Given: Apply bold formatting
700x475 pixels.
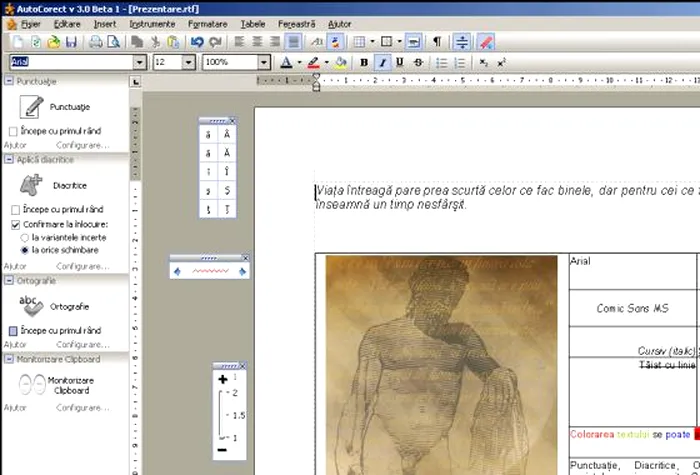Looking at the screenshot, I should click(364, 62).
